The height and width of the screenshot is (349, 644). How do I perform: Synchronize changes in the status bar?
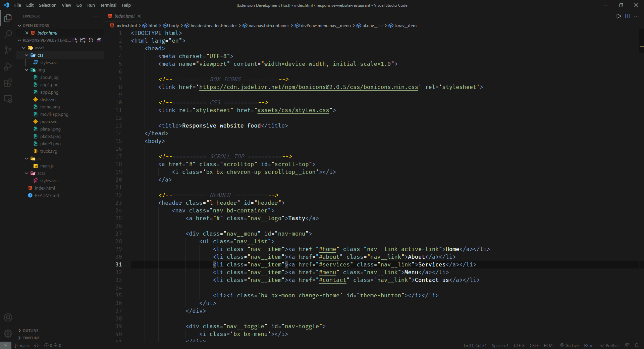coord(37,345)
